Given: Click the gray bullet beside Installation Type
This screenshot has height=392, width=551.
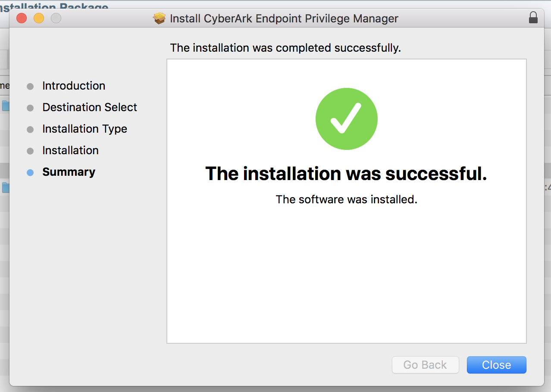Looking at the screenshot, I should click(30, 129).
